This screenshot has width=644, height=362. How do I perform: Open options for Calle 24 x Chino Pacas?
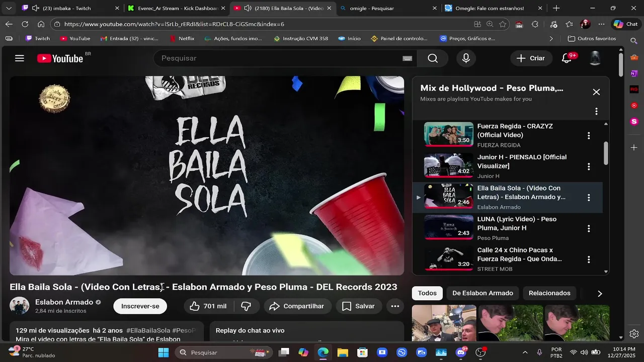click(x=589, y=259)
